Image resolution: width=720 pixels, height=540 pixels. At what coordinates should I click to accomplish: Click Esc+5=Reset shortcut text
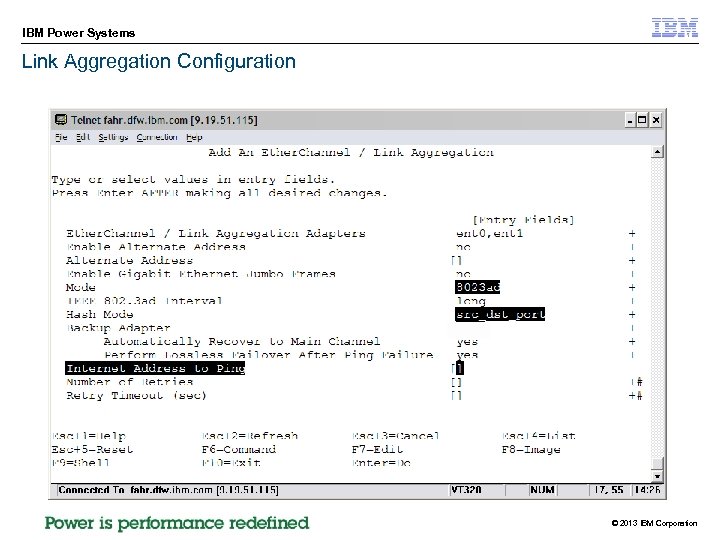click(x=92, y=449)
